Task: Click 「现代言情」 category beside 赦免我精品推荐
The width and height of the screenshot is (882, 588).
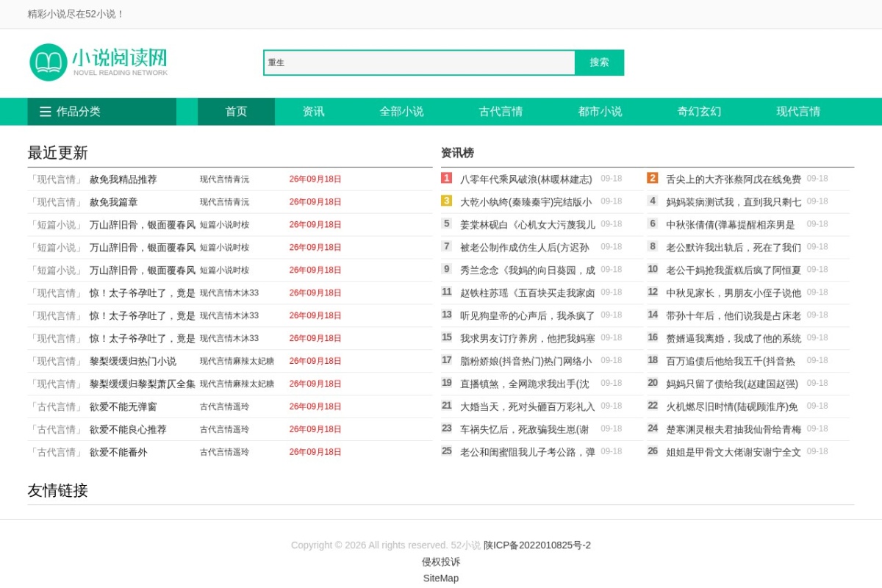Action: (56, 179)
